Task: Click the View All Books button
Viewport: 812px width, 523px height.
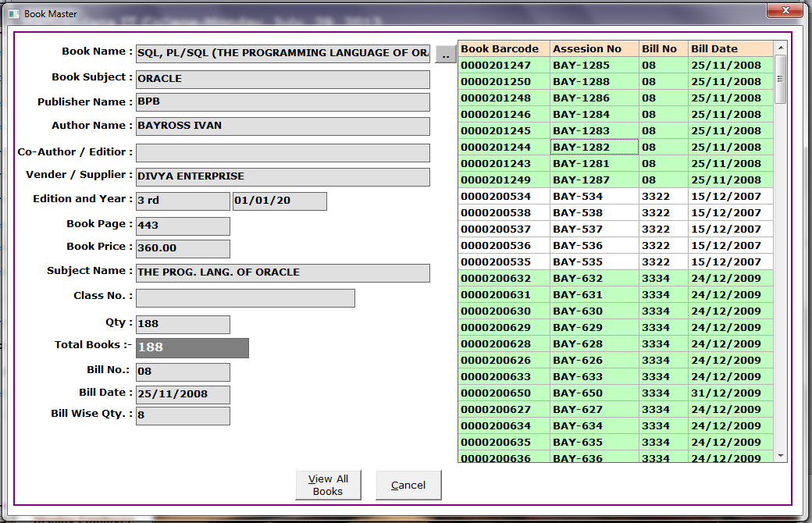Action: [328, 485]
